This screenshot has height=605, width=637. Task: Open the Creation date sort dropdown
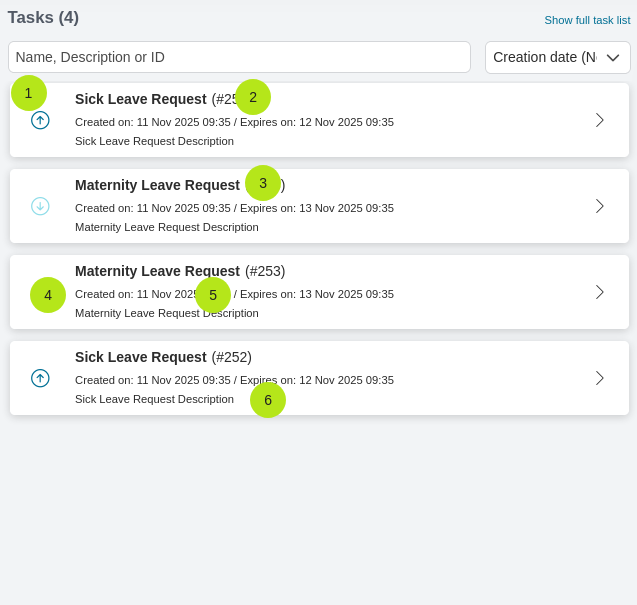click(557, 57)
